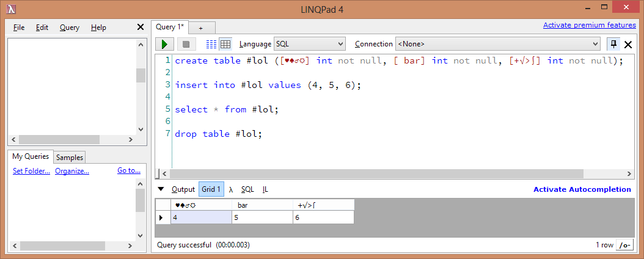
Task: Click code editor scrollbar right arrow
Action: pyautogui.click(x=629, y=173)
